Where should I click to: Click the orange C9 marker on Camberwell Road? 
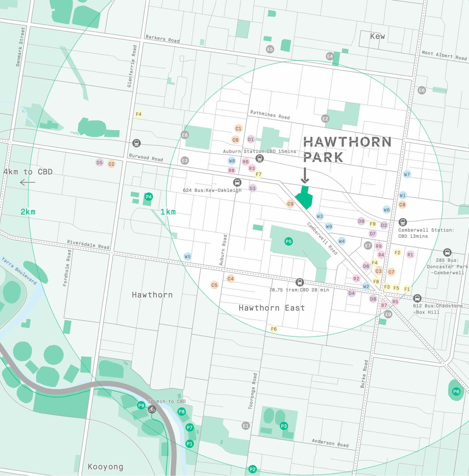[290, 204]
